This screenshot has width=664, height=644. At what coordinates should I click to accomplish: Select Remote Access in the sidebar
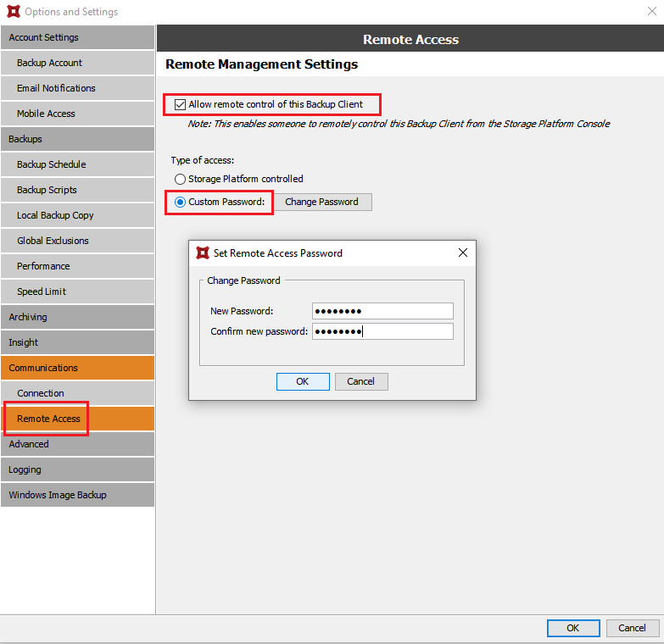(x=77, y=419)
